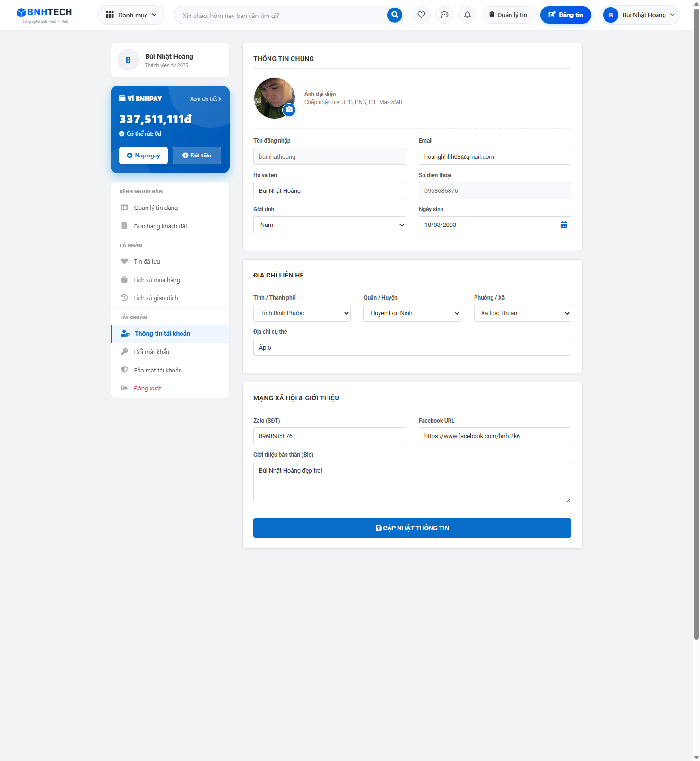The height and width of the screenshot is (761, 700).
Task: Click the camera icon on avatar
Action: pyautogui.click(x=289, y=110)
